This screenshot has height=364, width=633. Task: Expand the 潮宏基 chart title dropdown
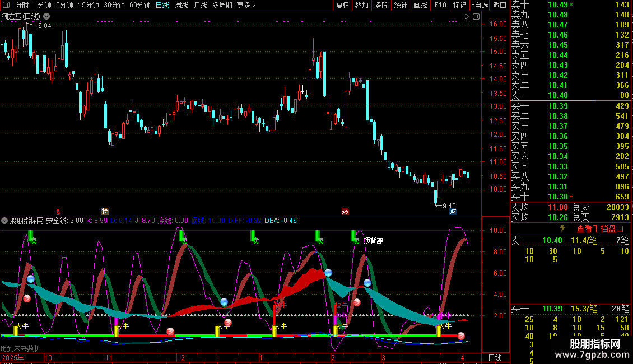pos(46,17)
